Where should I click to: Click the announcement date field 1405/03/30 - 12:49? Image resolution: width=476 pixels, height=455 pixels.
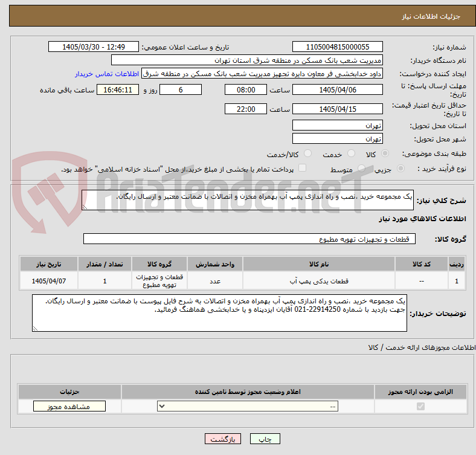coord(94,47)
